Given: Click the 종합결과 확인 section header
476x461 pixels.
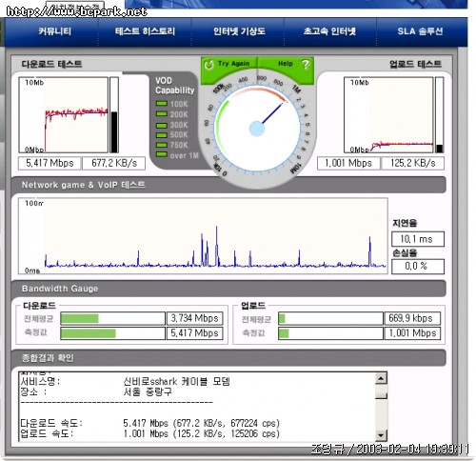Looking at the screenshot, I should click(48, 358).
